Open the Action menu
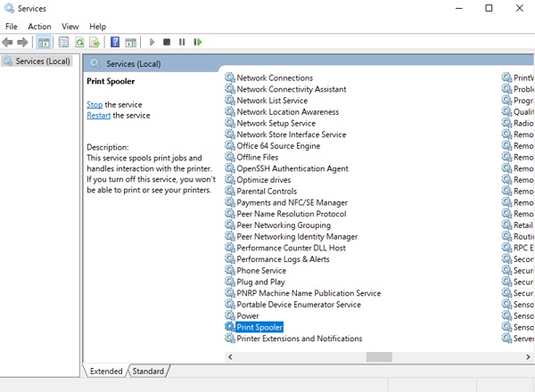The width and height of the screenshot is (535, 392). pyautogui.click(x=39, y=26)
